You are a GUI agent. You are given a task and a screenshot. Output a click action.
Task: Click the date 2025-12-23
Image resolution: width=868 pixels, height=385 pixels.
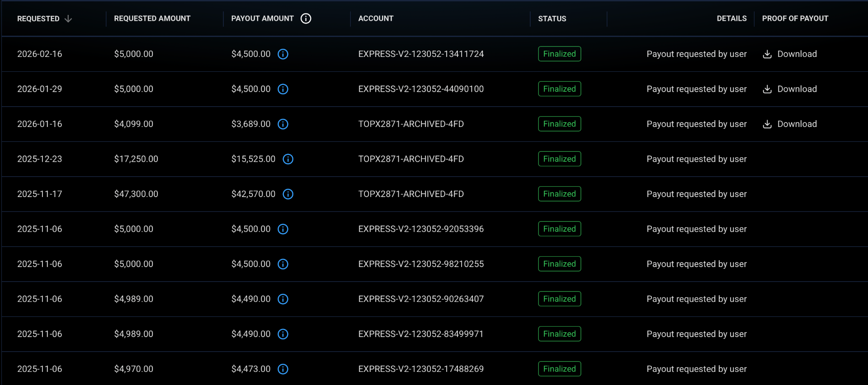point(40,159)
